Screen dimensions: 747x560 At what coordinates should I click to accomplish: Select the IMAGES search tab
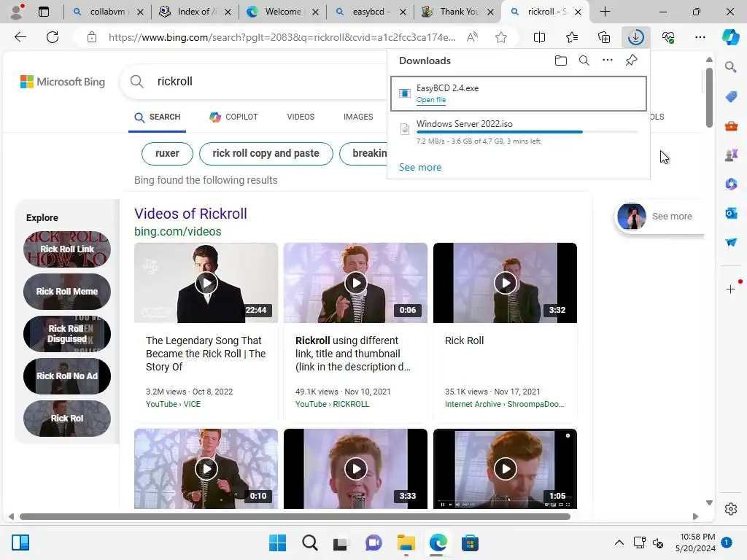pos(358,117)
